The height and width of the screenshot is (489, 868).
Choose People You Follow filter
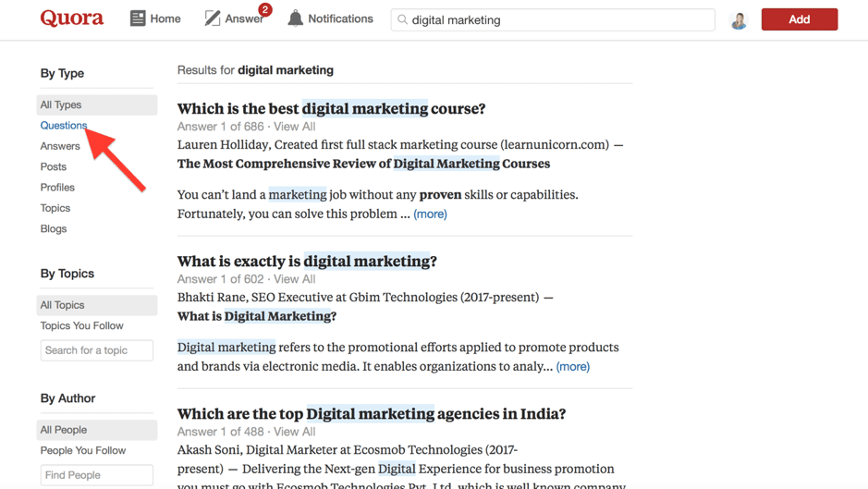point(83,451)
